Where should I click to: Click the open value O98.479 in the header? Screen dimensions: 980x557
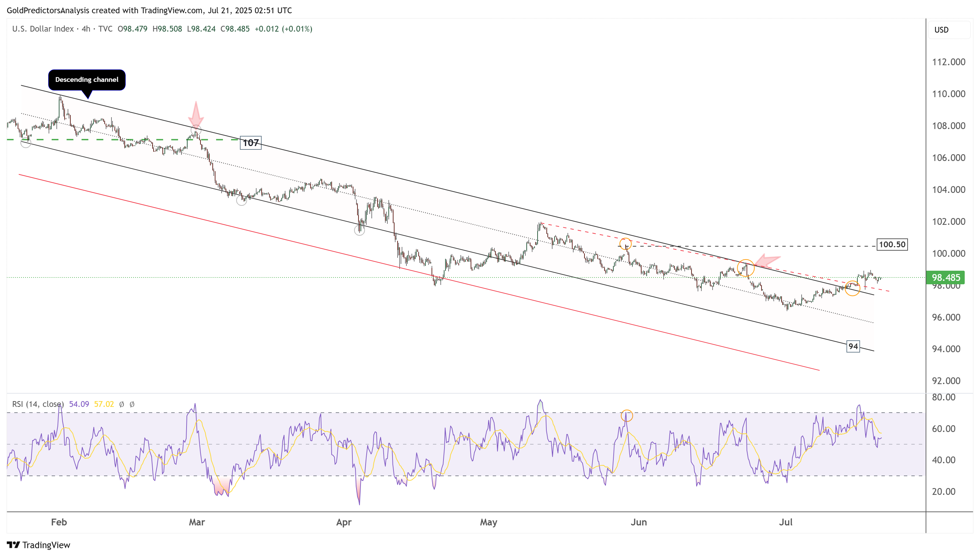click(x=133, y=29)
